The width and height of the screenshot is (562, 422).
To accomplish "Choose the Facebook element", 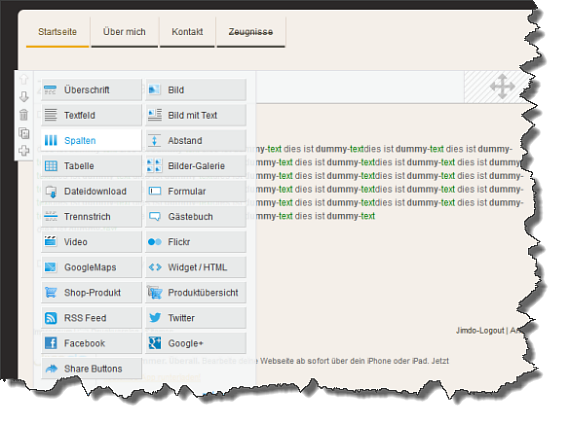I will [x=91, y=343].
